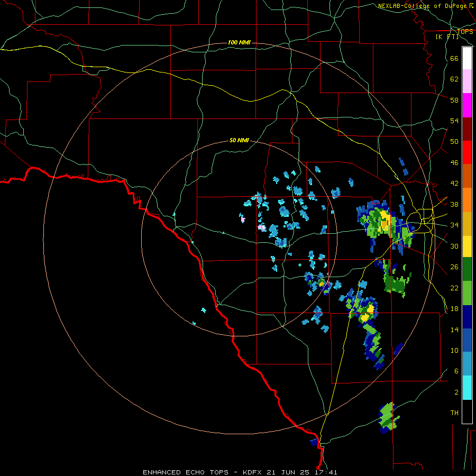Image resolution: width=476 pixels, height=476 pixels.
Task: Click the K FT units label
Action: coord(447,37)
